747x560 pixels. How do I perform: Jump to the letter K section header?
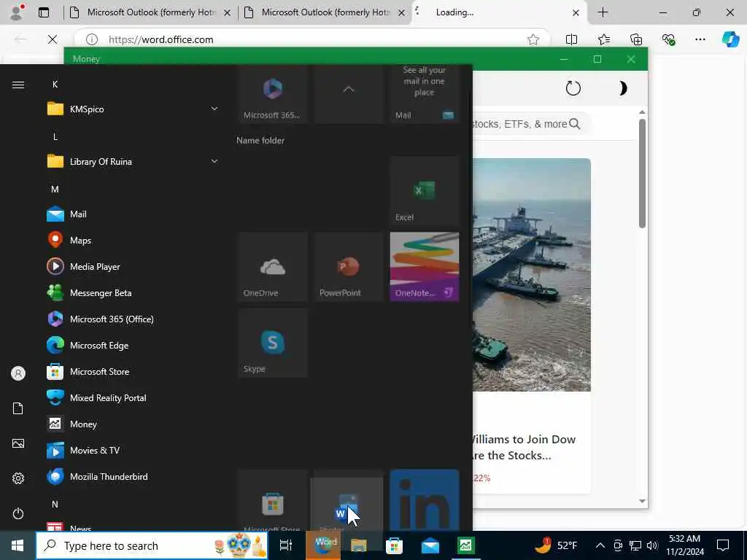pyautogui.click(x=55, y=85)
